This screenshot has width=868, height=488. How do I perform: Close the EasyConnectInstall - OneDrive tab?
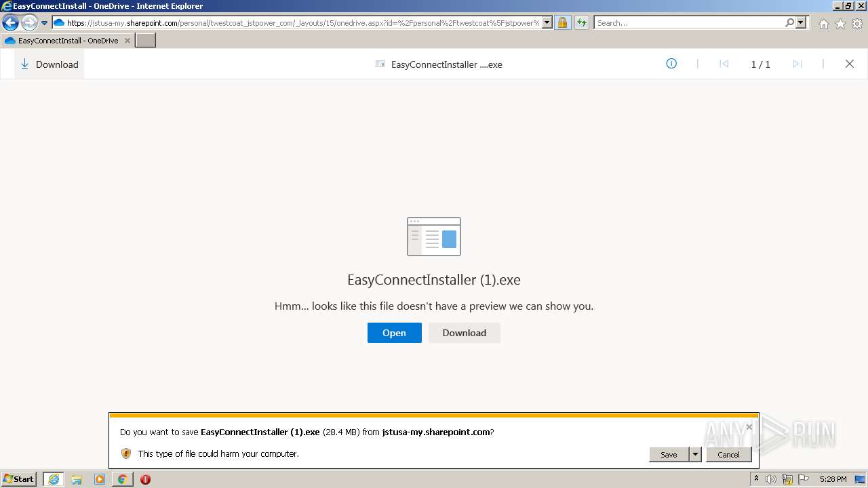(127, 41)
